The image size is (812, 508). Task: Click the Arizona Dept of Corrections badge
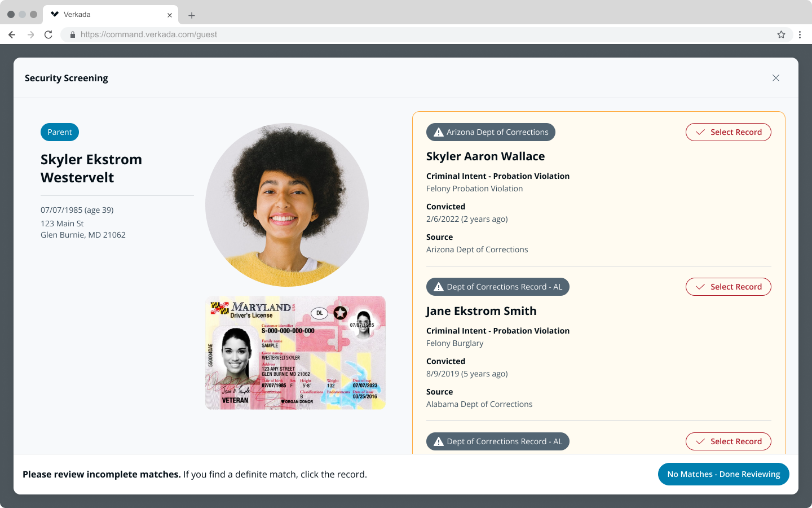tap(491, 132)
